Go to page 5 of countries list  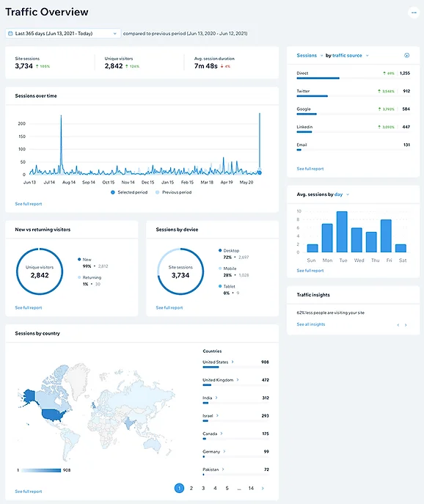click(x=227, y=489)
